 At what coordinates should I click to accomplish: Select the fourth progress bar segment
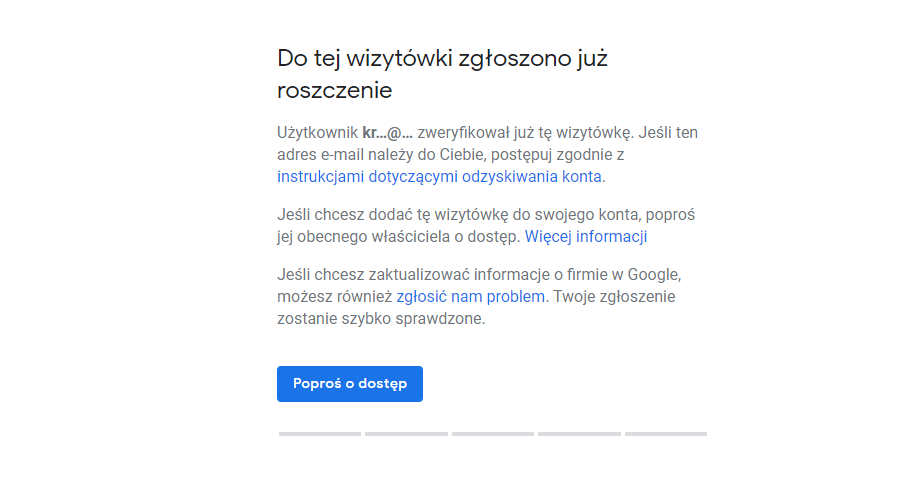tap(579, 434)
